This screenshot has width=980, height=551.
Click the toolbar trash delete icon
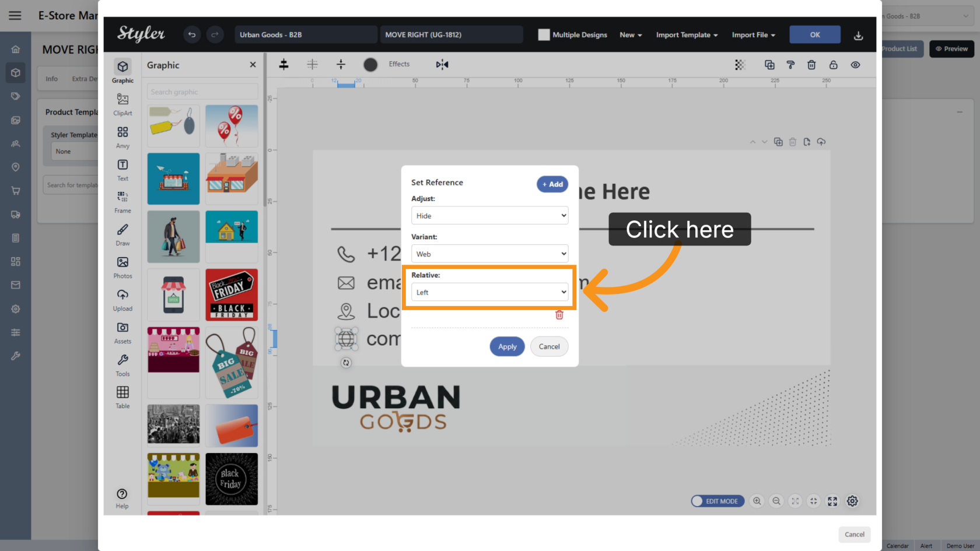tap(811, 65)
